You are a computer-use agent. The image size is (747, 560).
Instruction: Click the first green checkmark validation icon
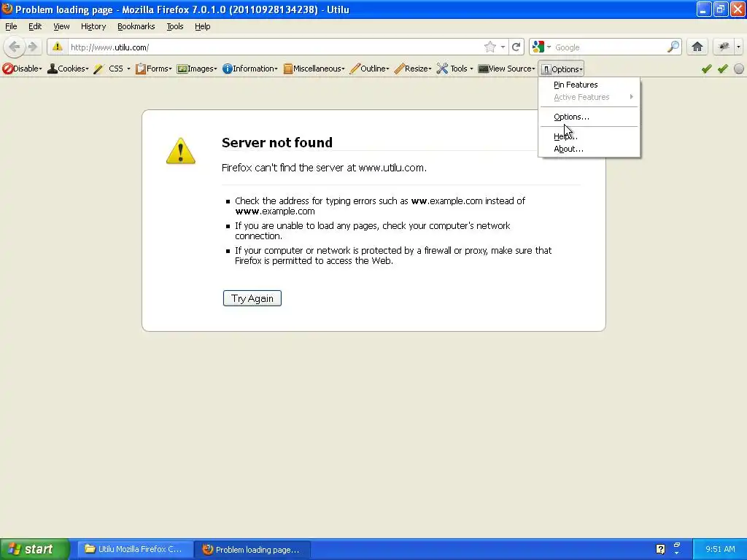[706, 69]
